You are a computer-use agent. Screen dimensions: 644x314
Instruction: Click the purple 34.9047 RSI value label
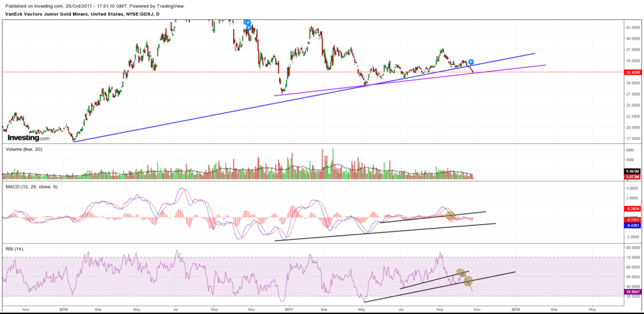[633, 291]
